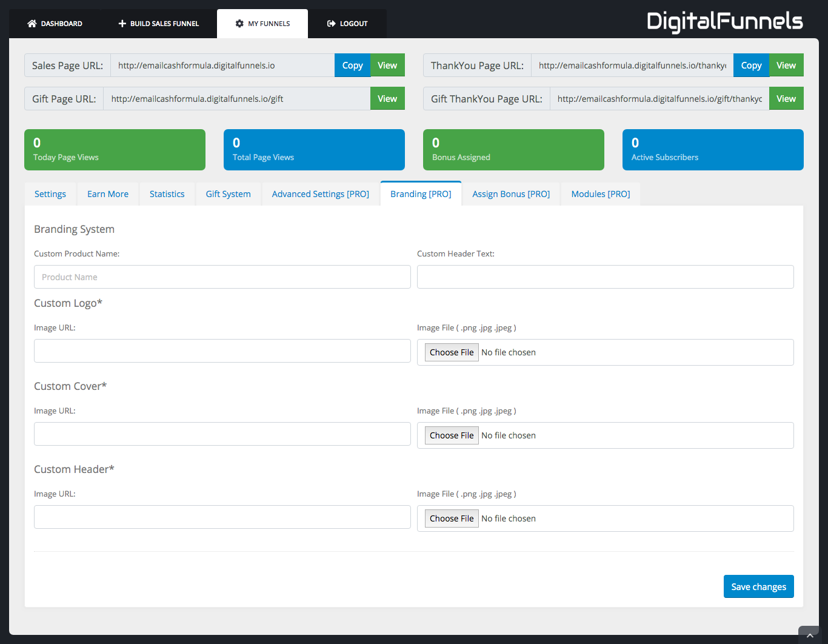Viewport: 828px width, 644px height.
Task: Focus the Custom Product Name field
Action: [222, 277]
